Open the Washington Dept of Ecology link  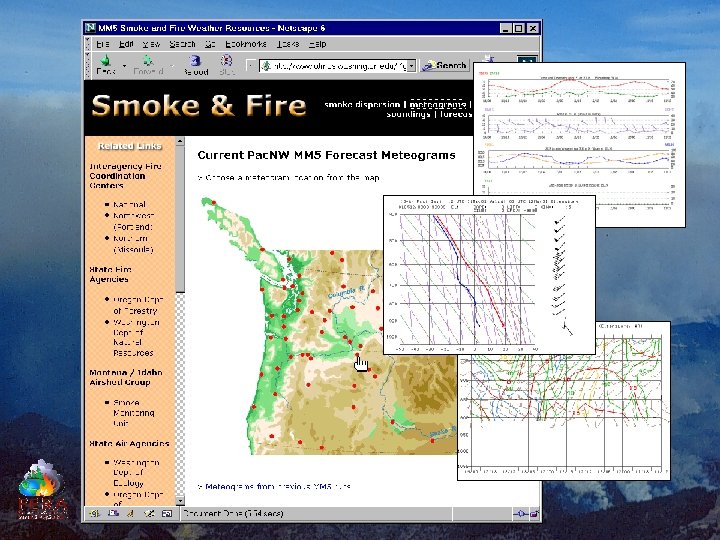(136, 472)
